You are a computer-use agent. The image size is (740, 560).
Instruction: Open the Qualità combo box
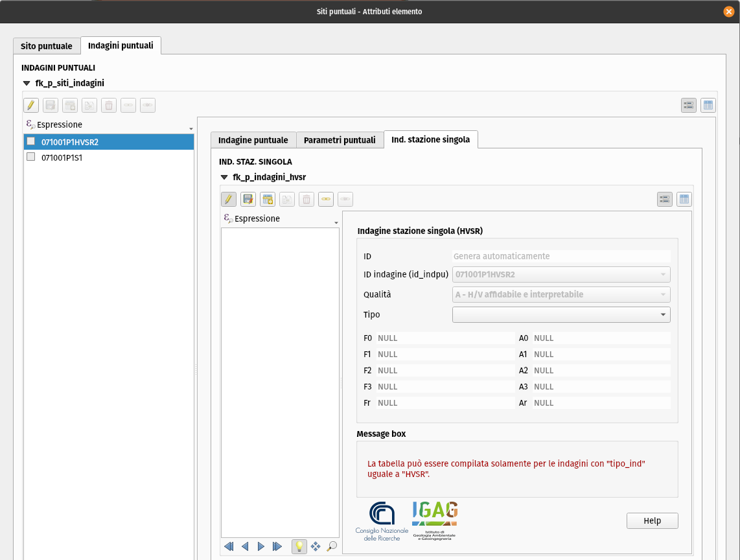[561, 295]
